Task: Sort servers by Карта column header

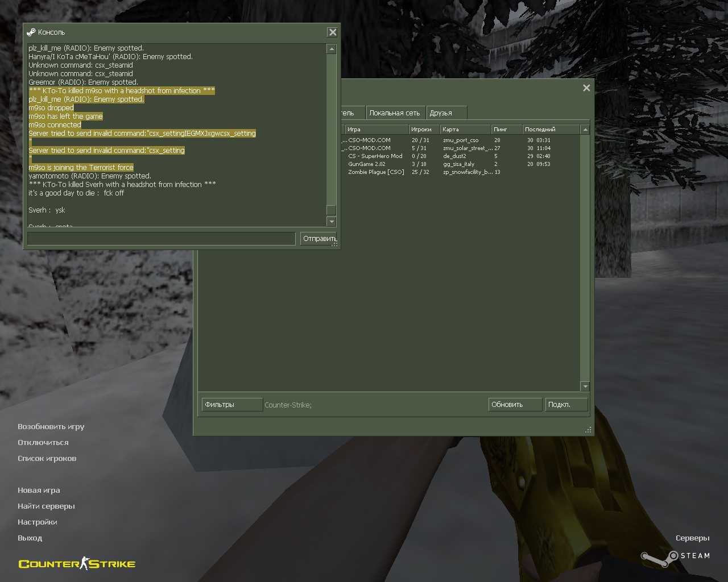Action: (465, 130)
